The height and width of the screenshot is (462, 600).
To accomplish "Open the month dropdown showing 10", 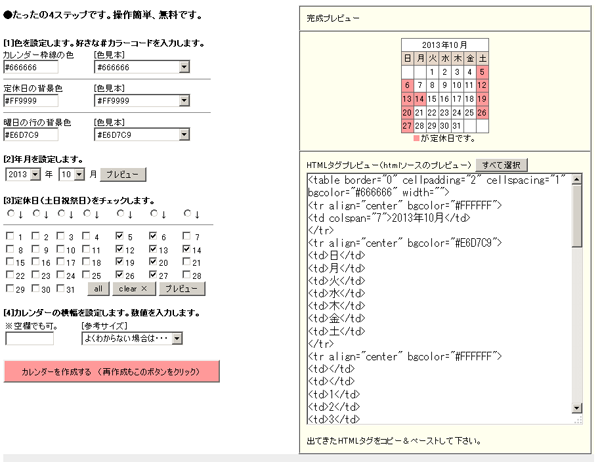I will coord(72,175).
